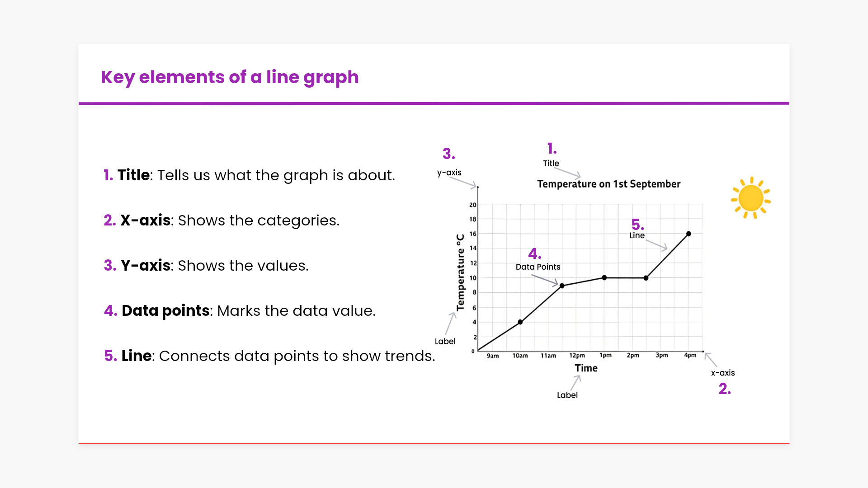Click the '12pm' tick label on x-axis
The image size is (868, 488).
click(x=577, y=356)
